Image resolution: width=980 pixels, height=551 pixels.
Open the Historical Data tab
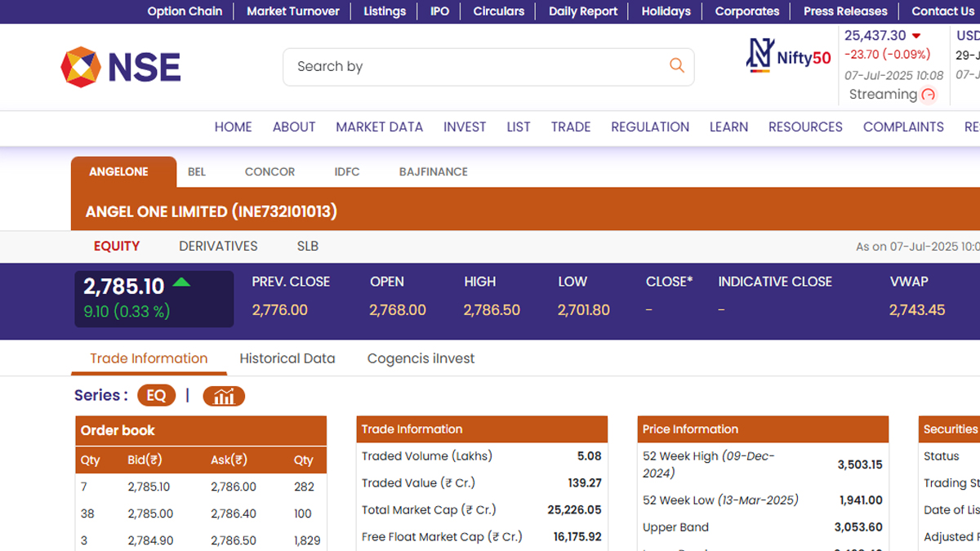pyautogui.click(x=287, y=358)
